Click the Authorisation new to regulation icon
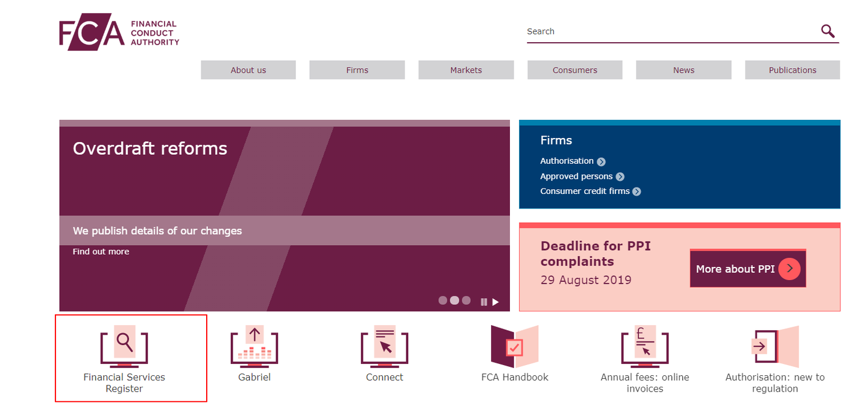The height and width of the screenshot is (409, 868). pyautogui.click(x=775, y=346)
